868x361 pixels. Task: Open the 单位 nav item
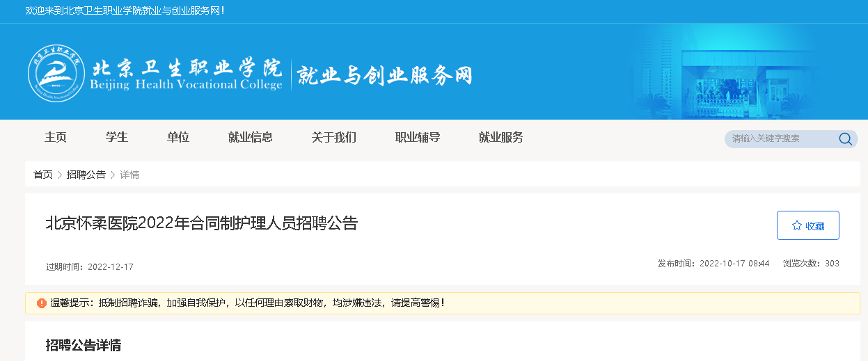pyautogui.click(x=178, y=138)
